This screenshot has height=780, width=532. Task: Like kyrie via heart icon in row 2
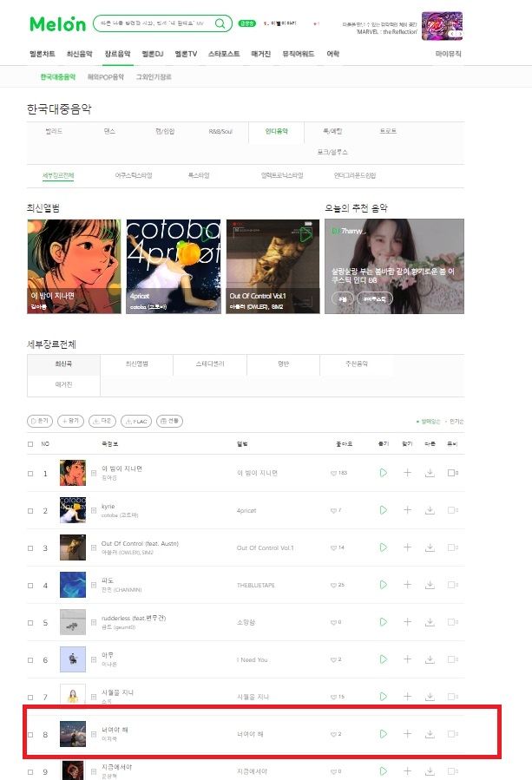pos(333,510)
